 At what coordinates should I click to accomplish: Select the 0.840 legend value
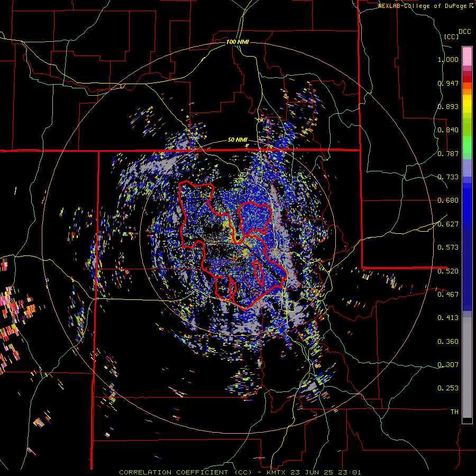pos(448,130)
